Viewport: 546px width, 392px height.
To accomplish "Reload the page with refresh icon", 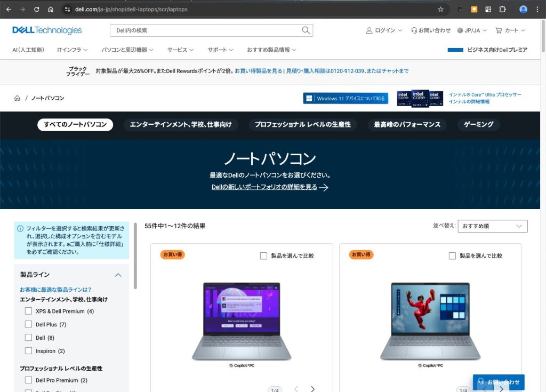I will point(37,10).
